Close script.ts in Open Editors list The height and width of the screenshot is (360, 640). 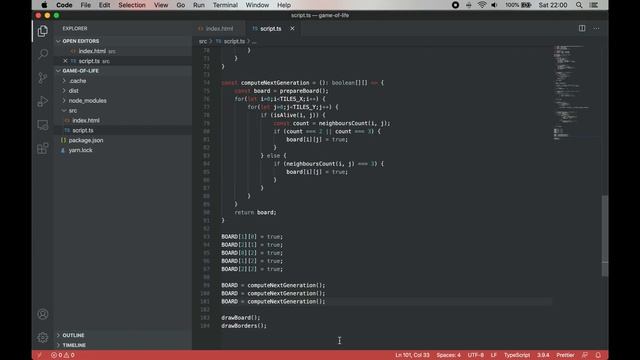click(x=65, y=61)
